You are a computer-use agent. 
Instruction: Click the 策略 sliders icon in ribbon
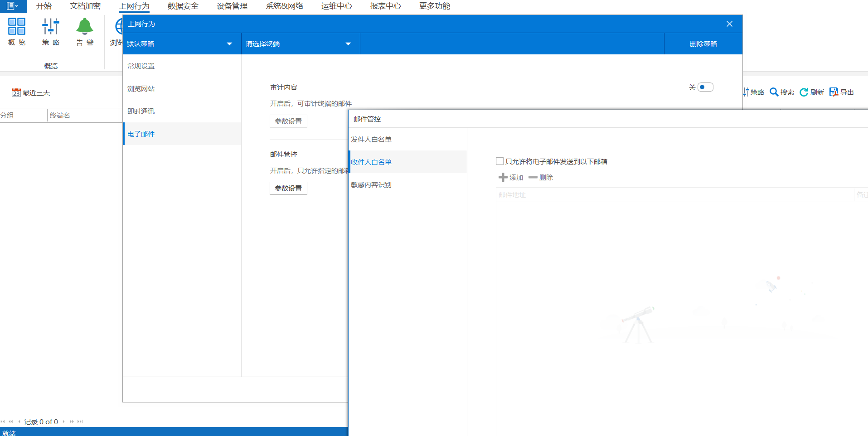[50, 27]
